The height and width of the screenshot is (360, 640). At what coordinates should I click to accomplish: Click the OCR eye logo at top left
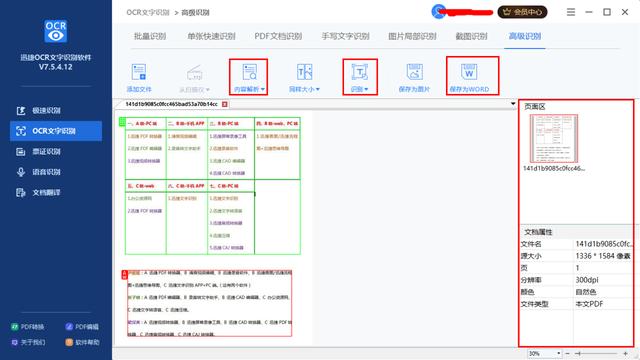pyautogui.click(x=56, y=31)
